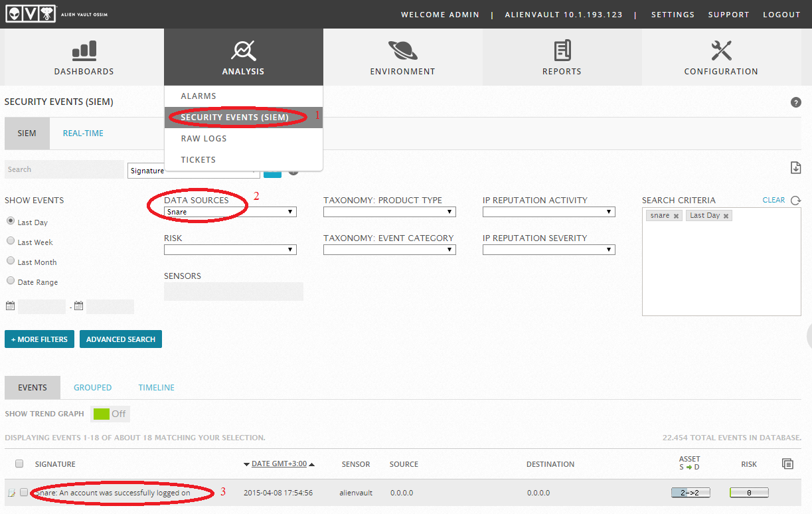Open the Settings link
This screenshot has width=812, height=514.
coord(673,15)
